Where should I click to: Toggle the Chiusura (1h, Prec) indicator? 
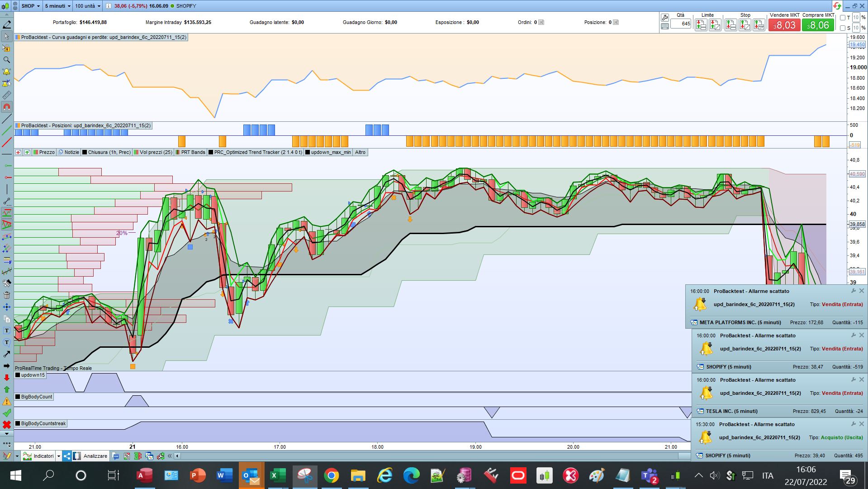[106, 152]
